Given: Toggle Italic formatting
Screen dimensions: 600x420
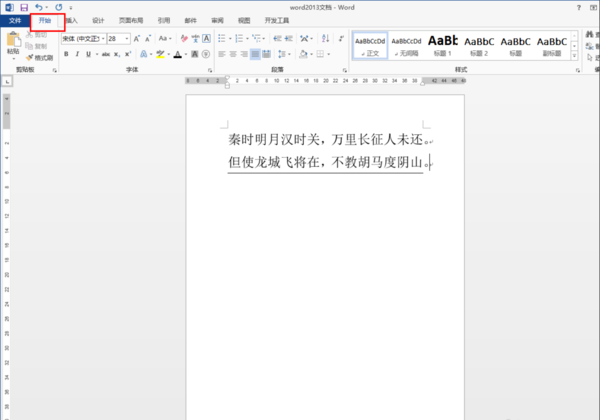Looking at the screenshot, I should (76, 54).
